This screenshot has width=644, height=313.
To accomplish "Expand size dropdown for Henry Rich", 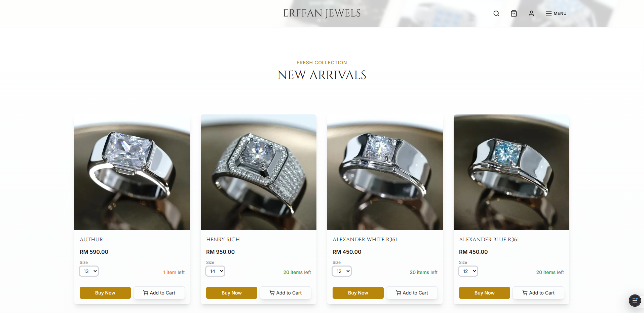I will (x=215, y=271).
